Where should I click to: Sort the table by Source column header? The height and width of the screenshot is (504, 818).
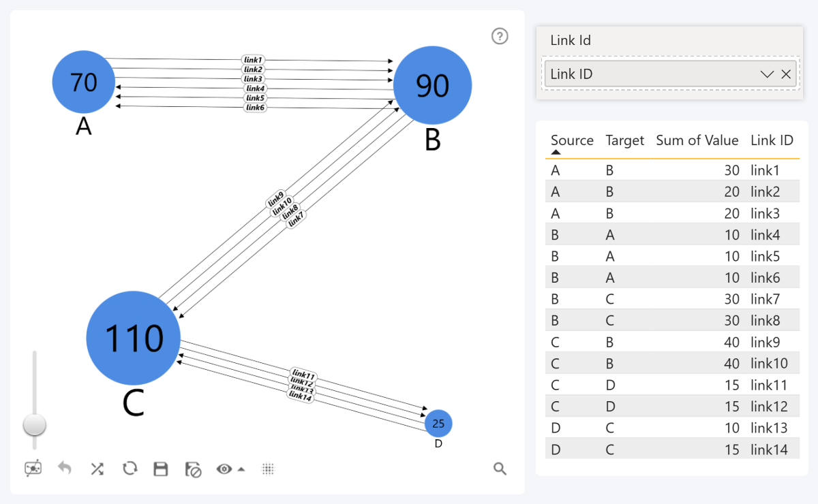tap(571, 140)
